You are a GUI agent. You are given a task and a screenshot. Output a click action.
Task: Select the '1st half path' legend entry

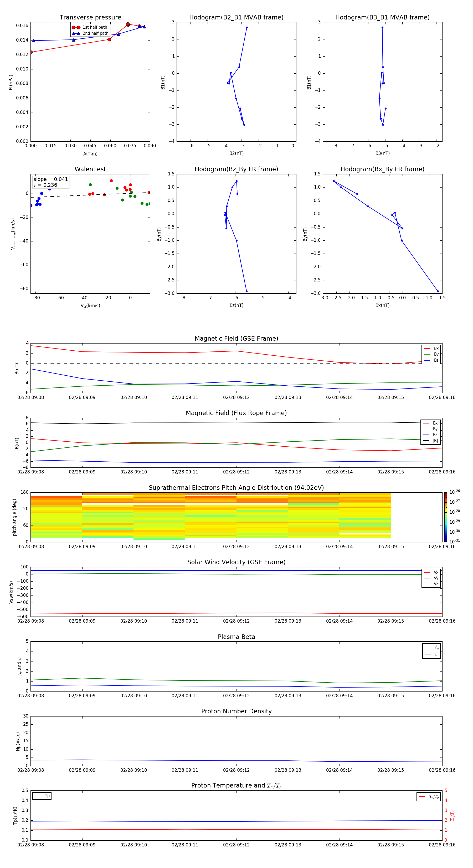[x=90, y=27]
